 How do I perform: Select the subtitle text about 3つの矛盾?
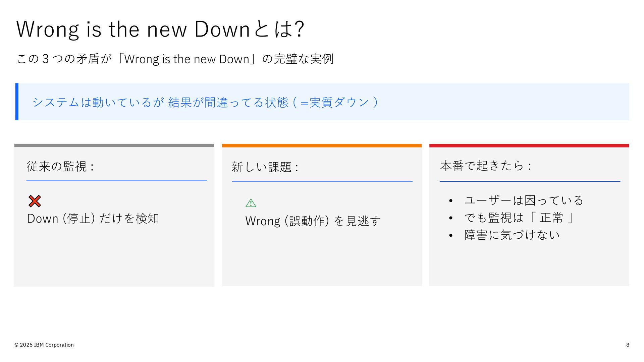175,59
